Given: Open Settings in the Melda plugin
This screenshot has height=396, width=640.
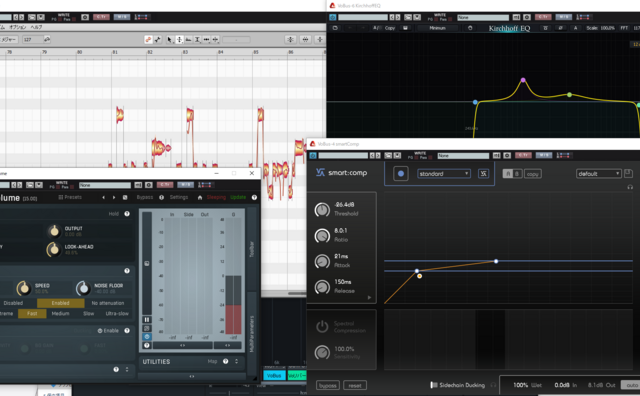Looking at the screenshot, I should [x=179, y=197].
